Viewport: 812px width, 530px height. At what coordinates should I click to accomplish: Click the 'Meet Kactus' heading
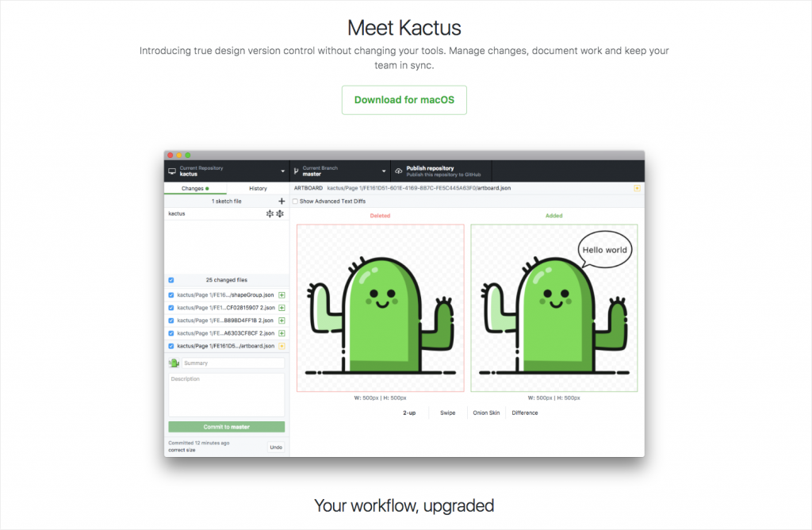(x=404, y=28)
